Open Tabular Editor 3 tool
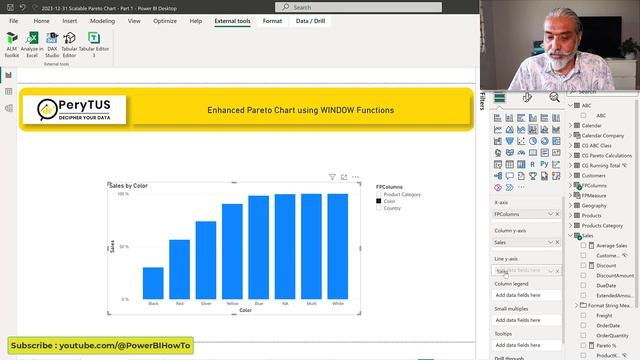The height and width of the screenshot is (360, 640). (94, 44)
